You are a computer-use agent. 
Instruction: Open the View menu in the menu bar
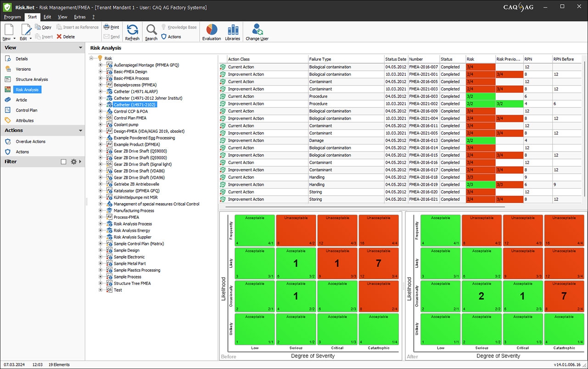(x=62, y=17)
